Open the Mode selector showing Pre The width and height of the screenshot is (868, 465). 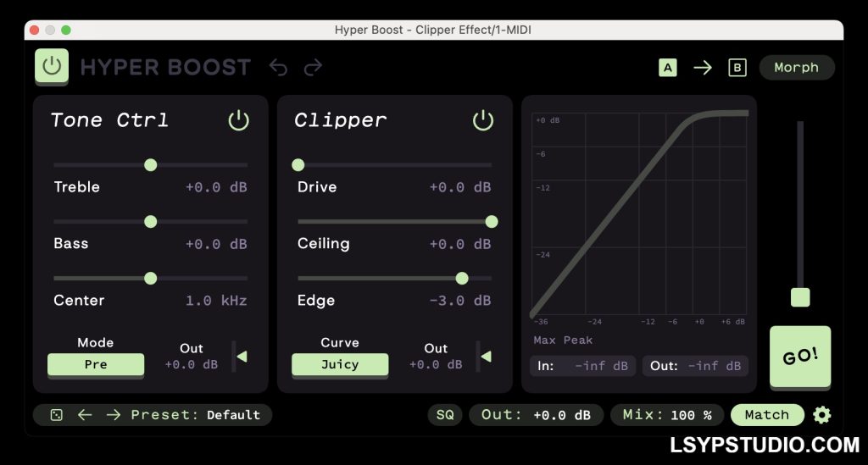[96, 364]
